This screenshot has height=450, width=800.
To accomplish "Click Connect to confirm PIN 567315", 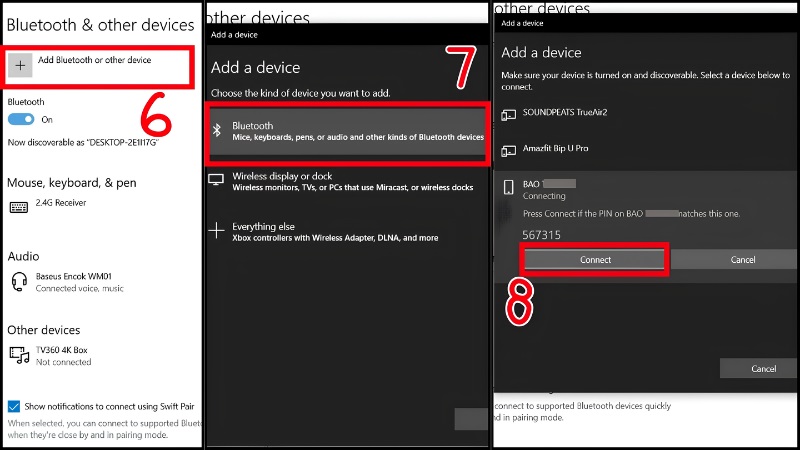I will [x=594, y=260].
